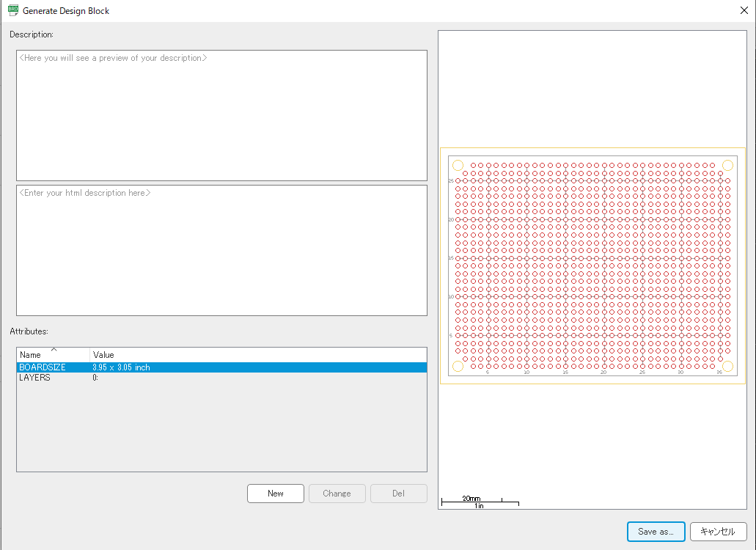Screen dimensions: 756x550
Task: Close the Generate Design Block dialog
Action: coord(744,10)
